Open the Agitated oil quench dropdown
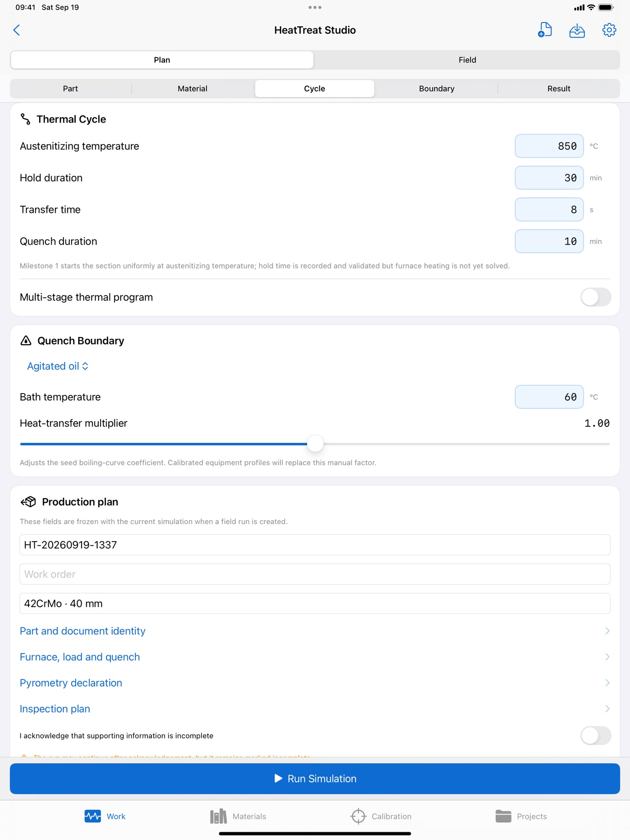Screen dimensions: 630x840 (58, 366)
